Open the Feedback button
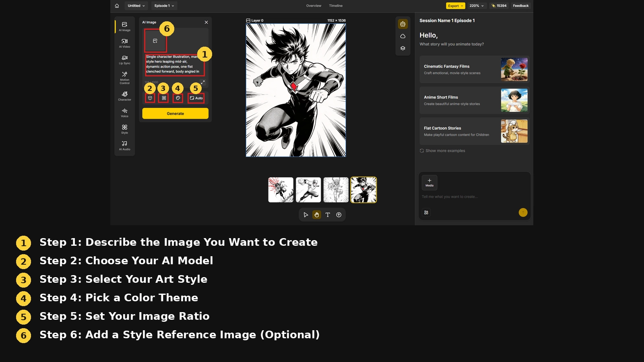This screenshot has width=644, height=362. pyautogui.click(x=520, y=6)
